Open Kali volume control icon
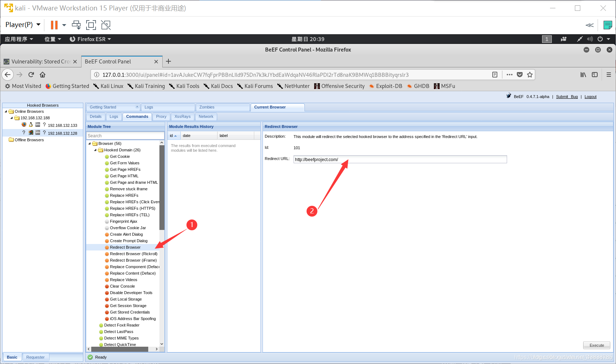Screen dimensions: 616x364 [590, 39]
